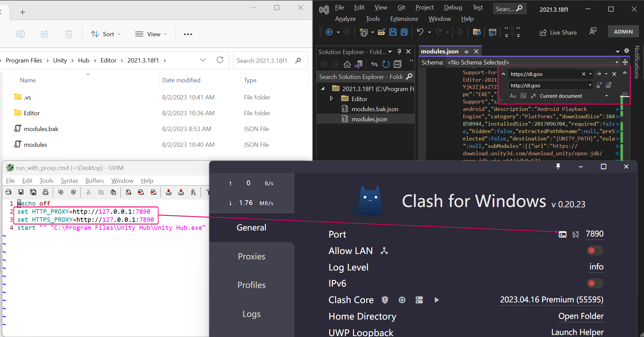Toggle IPv6 switch in Clash
This screenshot has width=644, height=337.
[595, 283]
